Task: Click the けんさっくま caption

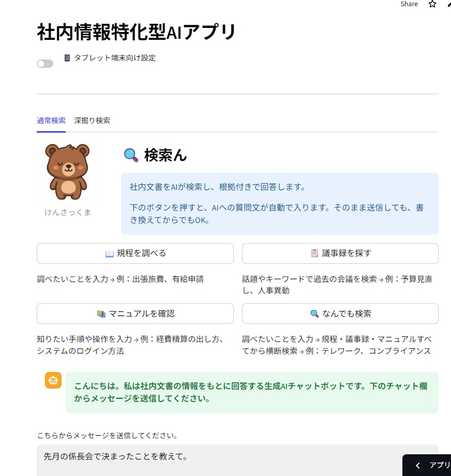Action: coord(67,212)
